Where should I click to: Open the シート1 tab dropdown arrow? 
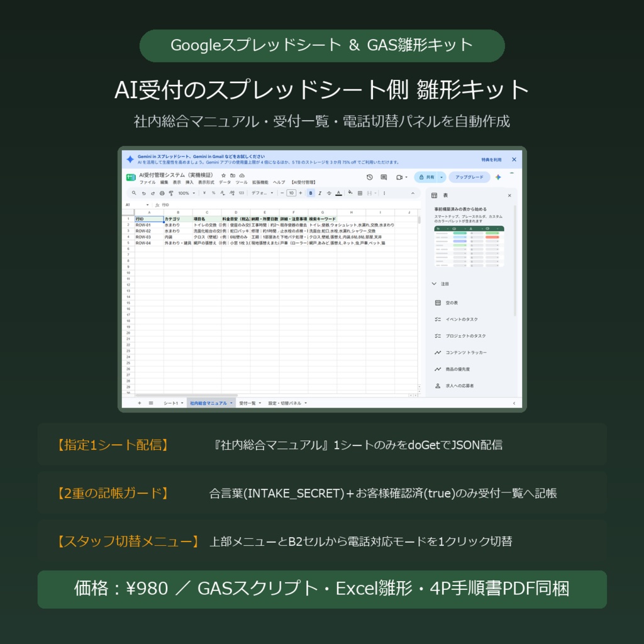(182, 403)
